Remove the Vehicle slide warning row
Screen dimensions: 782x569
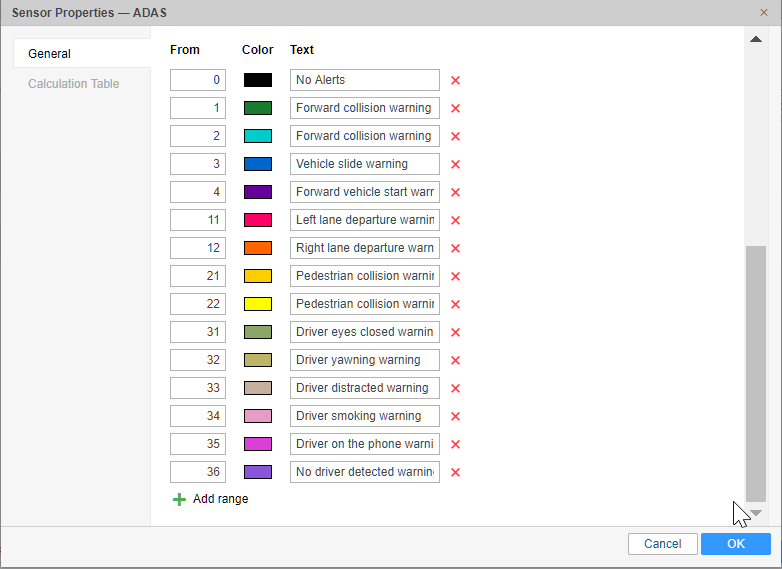click(455, 164)
